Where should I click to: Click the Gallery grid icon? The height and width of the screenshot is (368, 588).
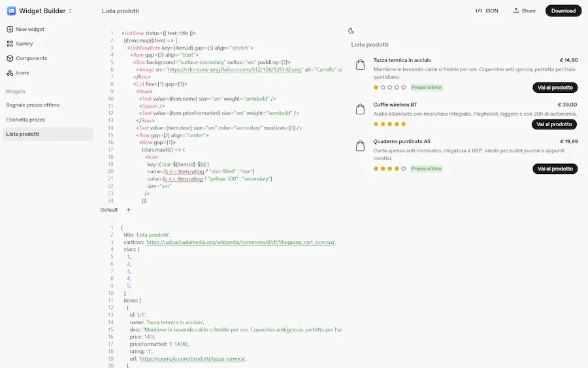pos(10,44)
